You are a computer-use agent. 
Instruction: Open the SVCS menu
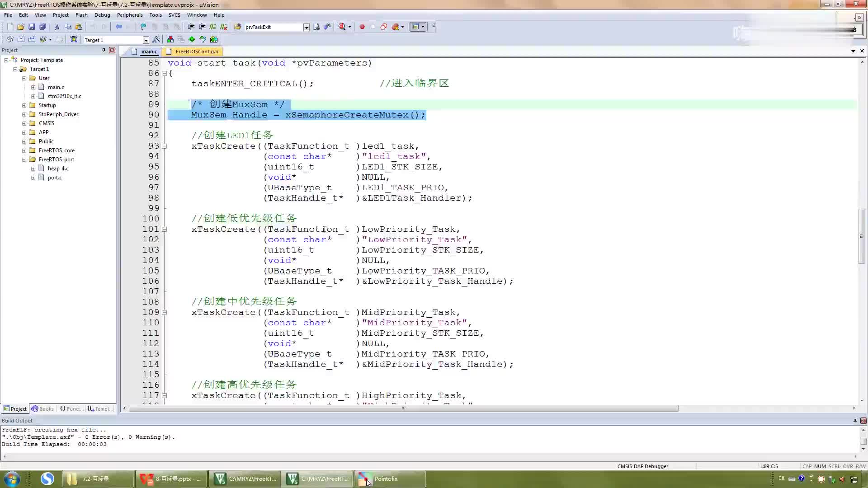[x=174, y=15]
